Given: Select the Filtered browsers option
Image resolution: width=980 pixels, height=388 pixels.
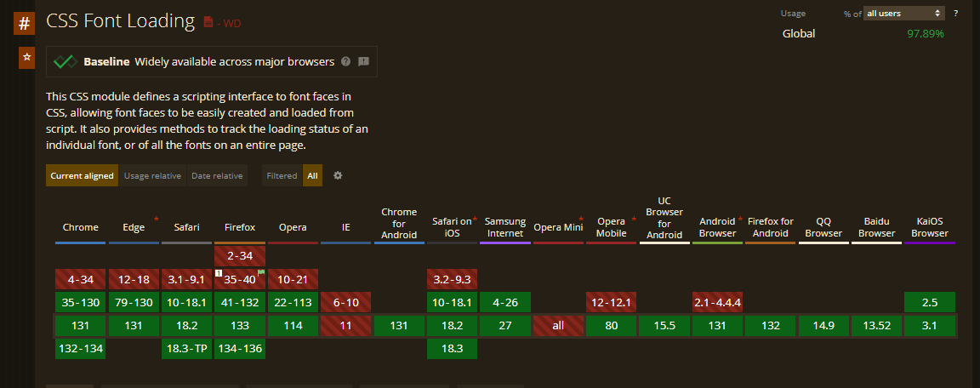Looking at the screenshot, I should coord(282,175).
